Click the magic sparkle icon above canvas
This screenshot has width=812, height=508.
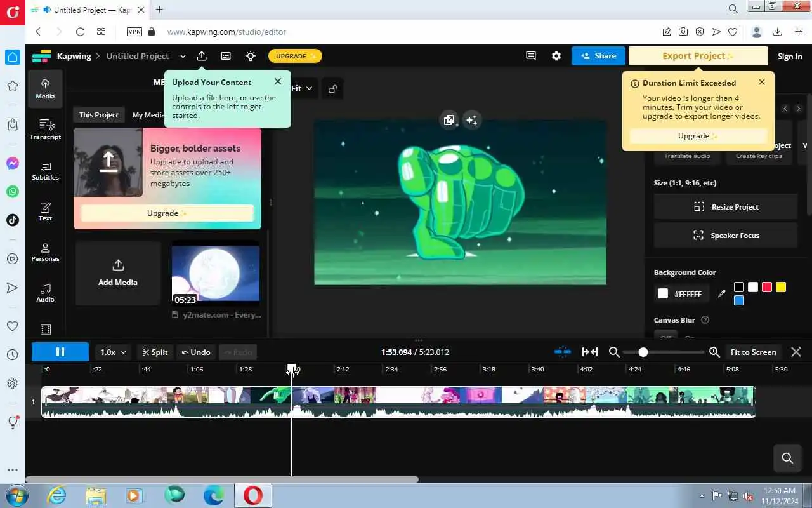click(x=471, y=120)
